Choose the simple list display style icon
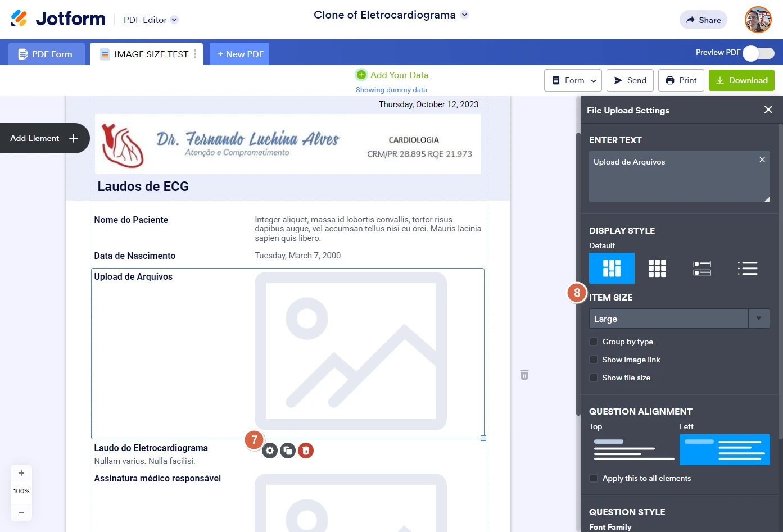Image resolution: width=783 pixels, height=532 pixels. pos(748,268)
